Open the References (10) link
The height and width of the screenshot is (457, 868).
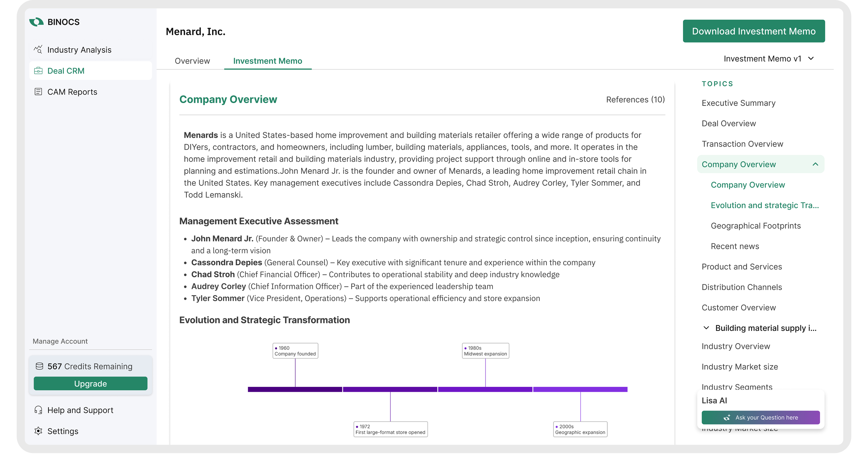pos(635,100)
